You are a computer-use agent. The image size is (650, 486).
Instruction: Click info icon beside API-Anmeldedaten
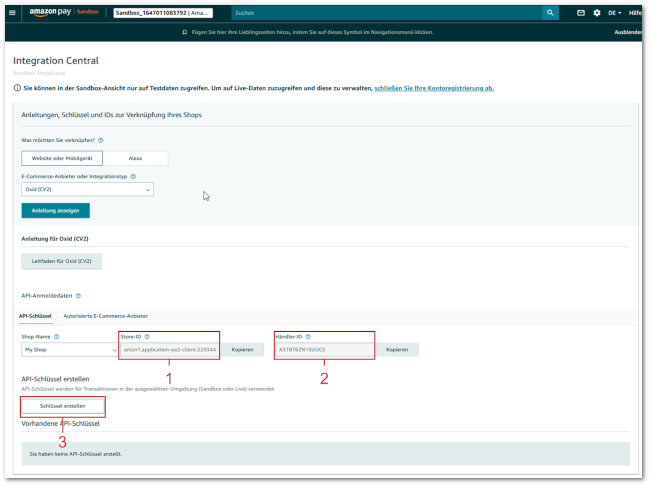click(x=79, y=296)
